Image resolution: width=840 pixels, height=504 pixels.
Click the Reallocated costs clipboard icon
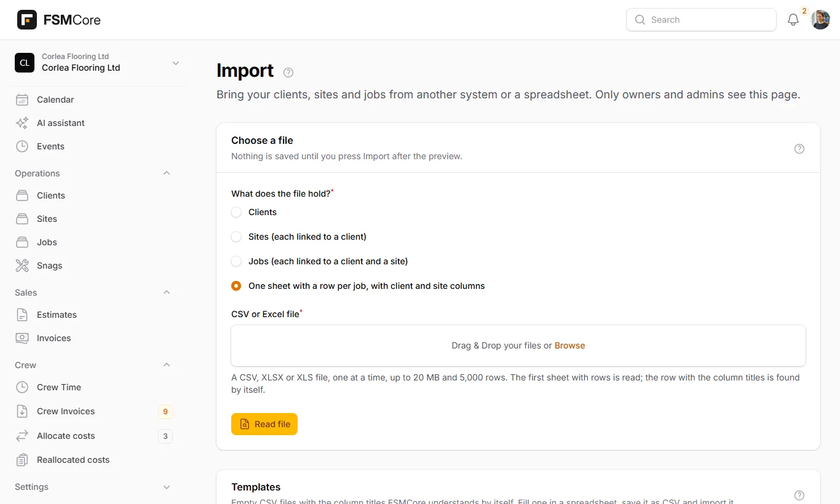tap(22, 460)
